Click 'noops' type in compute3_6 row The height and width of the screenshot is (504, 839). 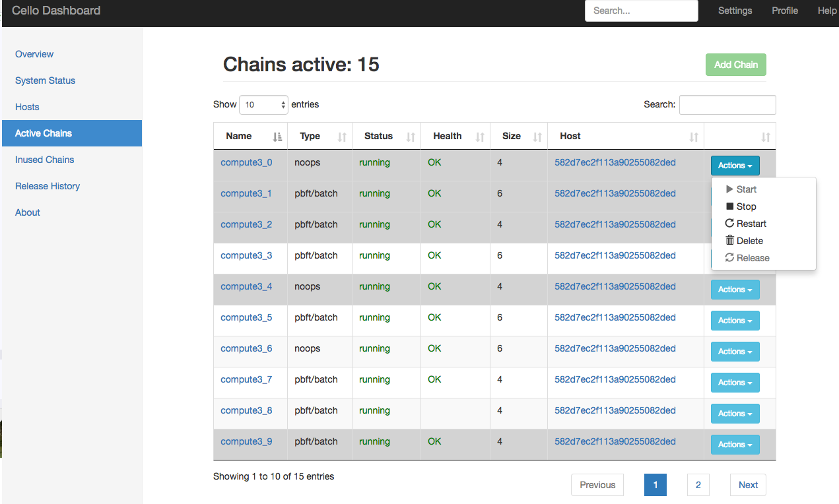click(308, 348)
